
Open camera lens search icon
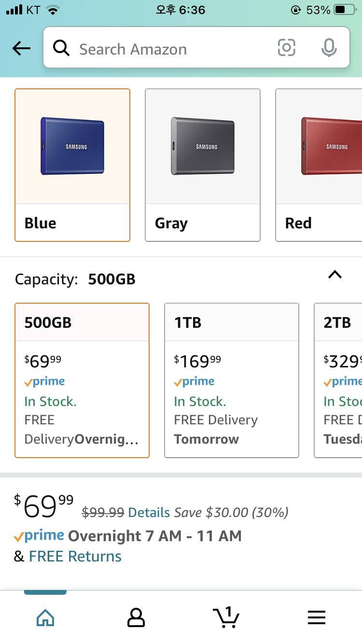[x=286, y=48]
